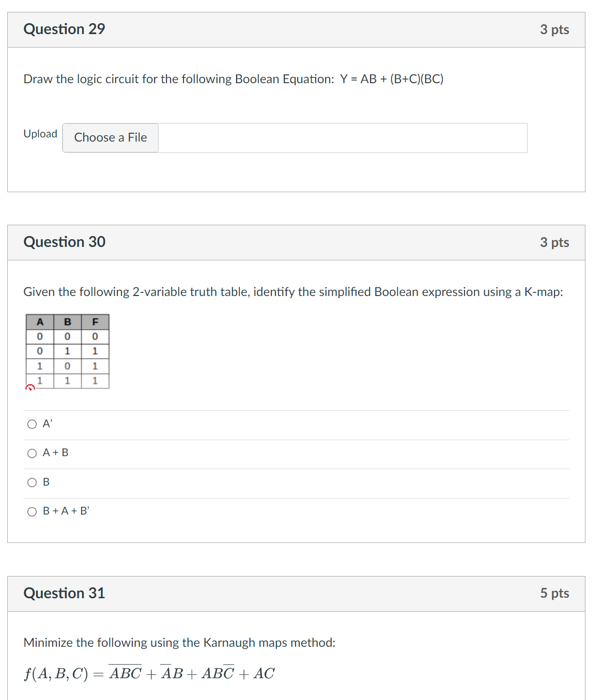The height and width of the screenshot is (700, 603).
Task: Select the A' answer radio button
Action: point(32,424)
